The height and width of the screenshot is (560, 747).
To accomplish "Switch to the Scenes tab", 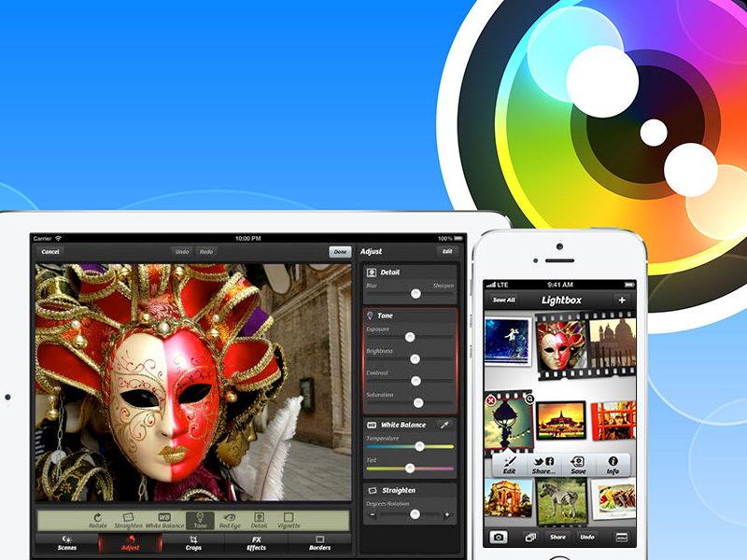I will pos(67,543).
